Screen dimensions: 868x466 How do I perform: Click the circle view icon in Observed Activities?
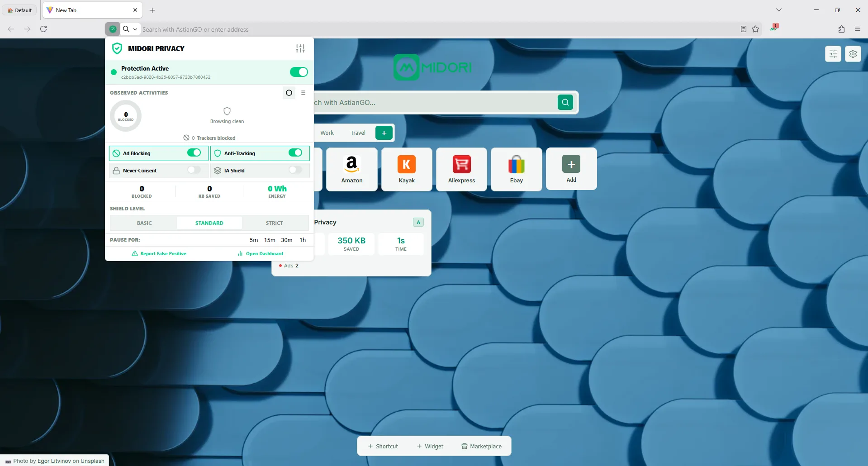point(289,93)
